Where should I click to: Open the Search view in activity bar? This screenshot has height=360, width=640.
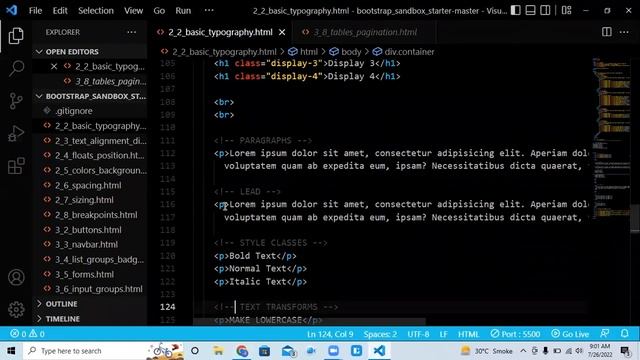[16, 68]
